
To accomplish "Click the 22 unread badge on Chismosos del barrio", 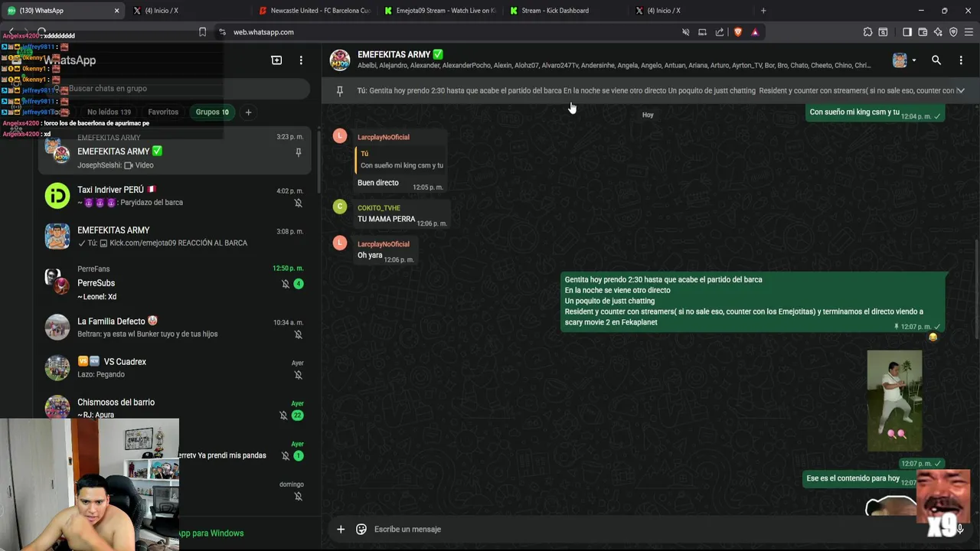I will tap(298, 416).
